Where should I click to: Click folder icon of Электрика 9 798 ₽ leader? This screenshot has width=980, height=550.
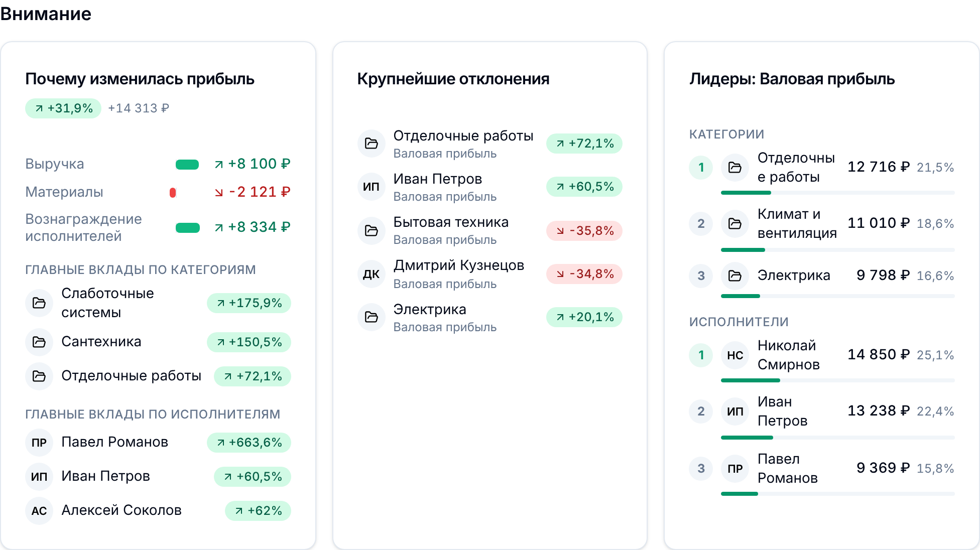pos(735,276)
